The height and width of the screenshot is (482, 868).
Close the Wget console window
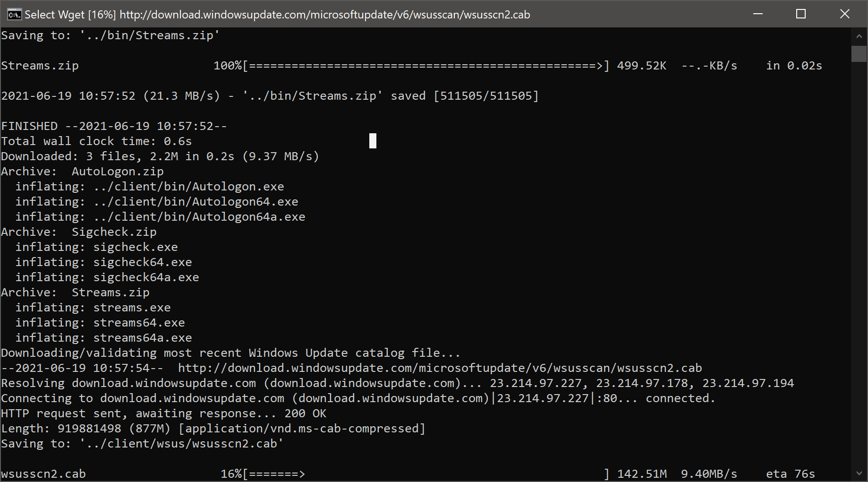pos(845,14)
